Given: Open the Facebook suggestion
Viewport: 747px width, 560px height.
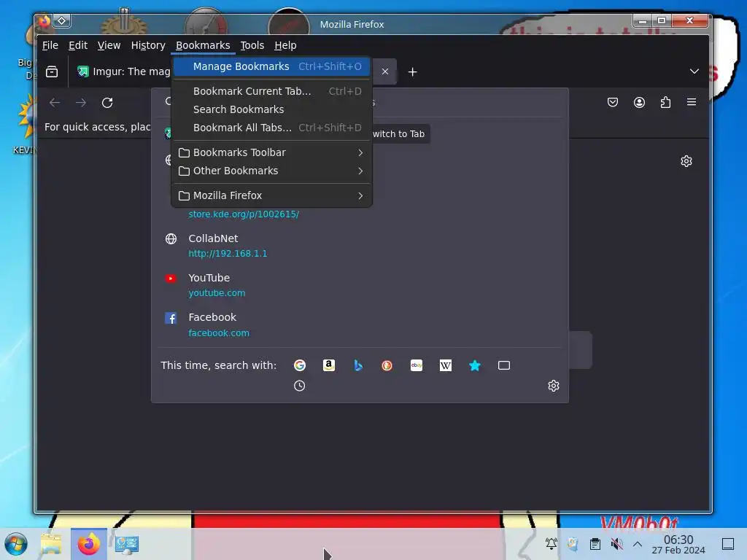Looking at the screenshot, I should [360, 324].
